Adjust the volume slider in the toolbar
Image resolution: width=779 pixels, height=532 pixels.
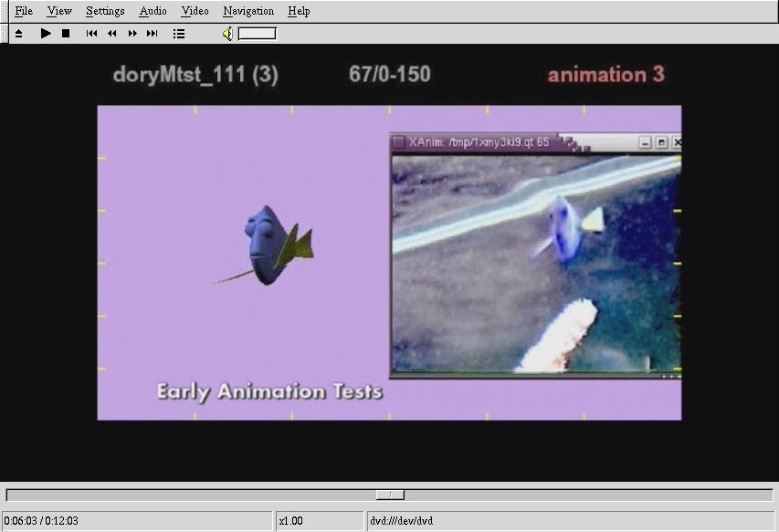tap(257, 34)
